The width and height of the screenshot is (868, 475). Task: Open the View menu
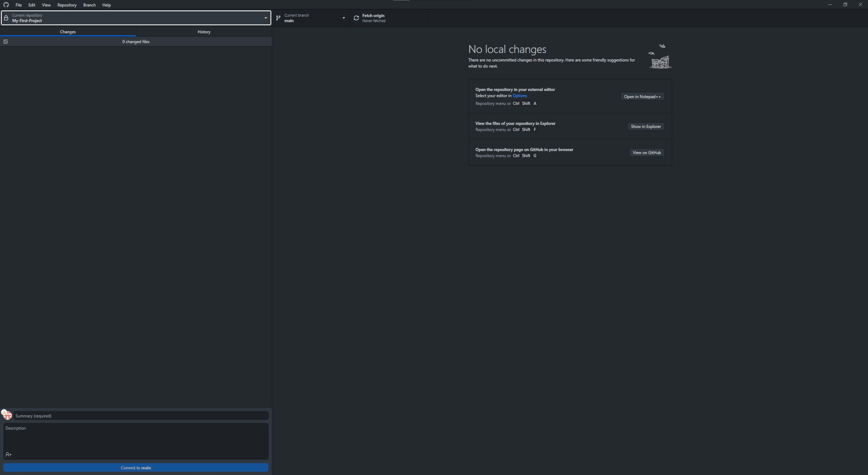[46, 5]
